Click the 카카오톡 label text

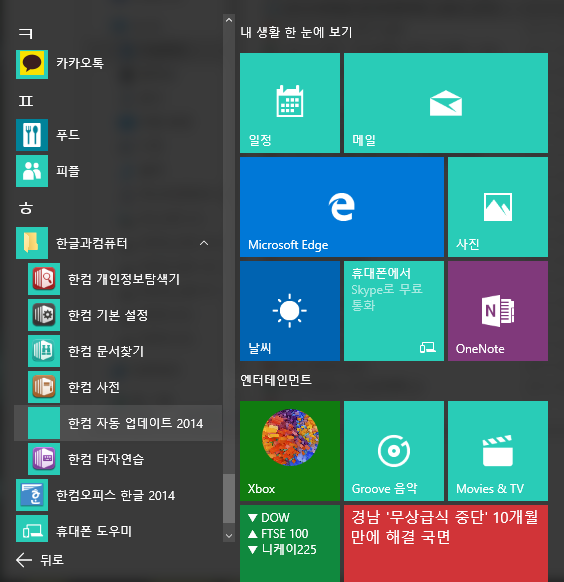pyautogui.click(x=80, y=63)
